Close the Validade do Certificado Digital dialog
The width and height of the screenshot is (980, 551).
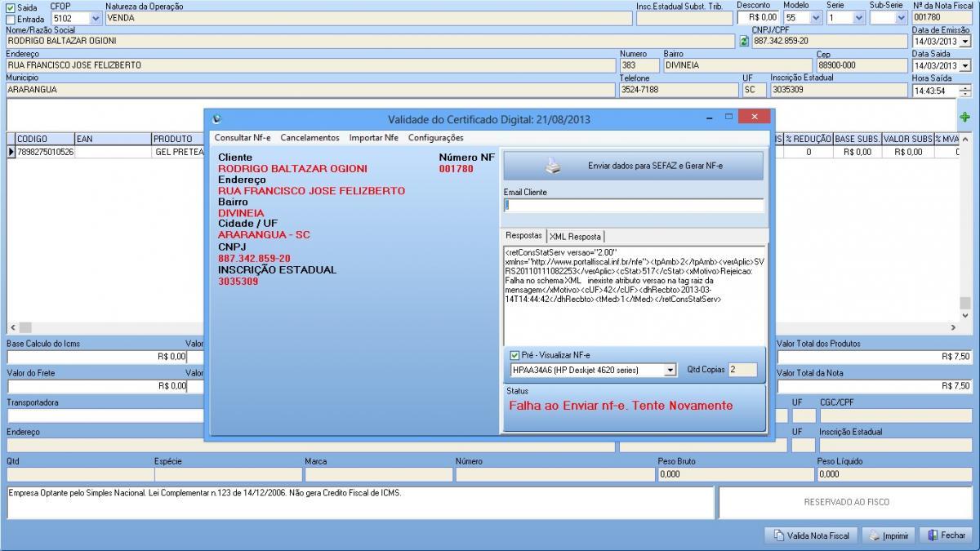click(753, 118)
